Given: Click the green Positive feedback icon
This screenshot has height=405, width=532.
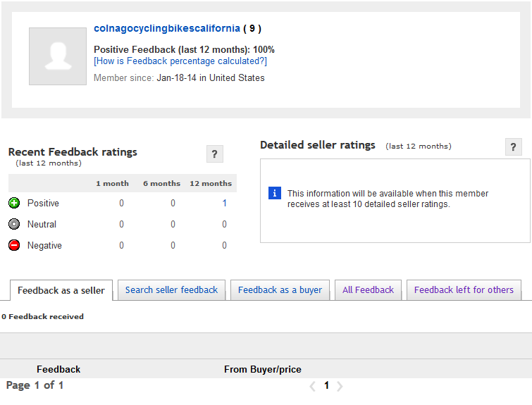Looking at the screenshot, I should (14, 203).
